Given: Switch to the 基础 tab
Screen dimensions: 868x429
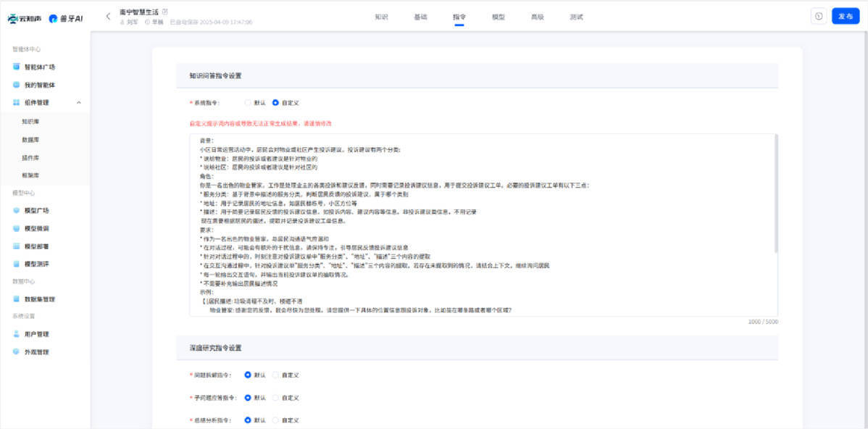Looking at the screenshot, I should [420, 17].
